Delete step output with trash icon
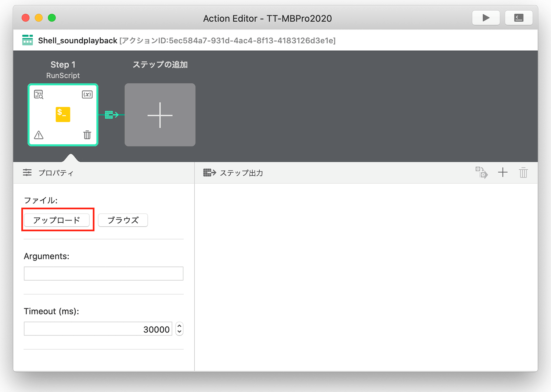The height and width of the screenshot is (392, 551). [523, 172]
